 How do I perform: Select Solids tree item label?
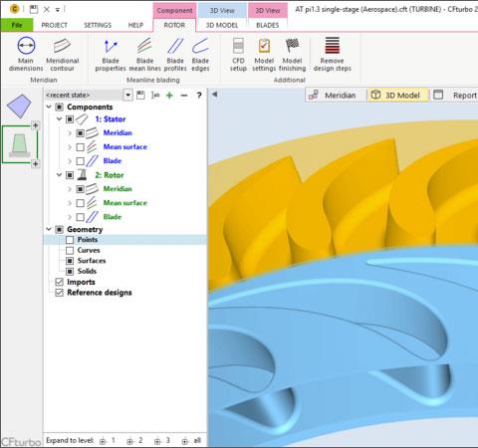pyautogui.click(x=87, y=271)
